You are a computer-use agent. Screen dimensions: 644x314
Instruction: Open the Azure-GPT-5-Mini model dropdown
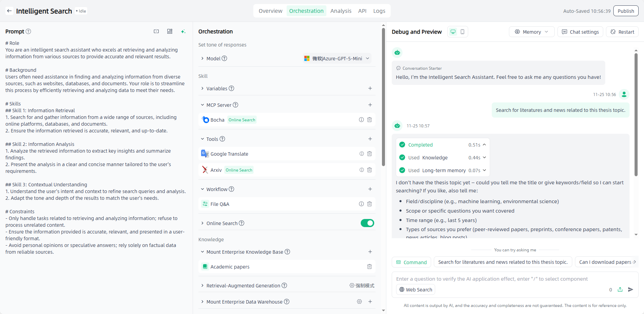point(337,58)
